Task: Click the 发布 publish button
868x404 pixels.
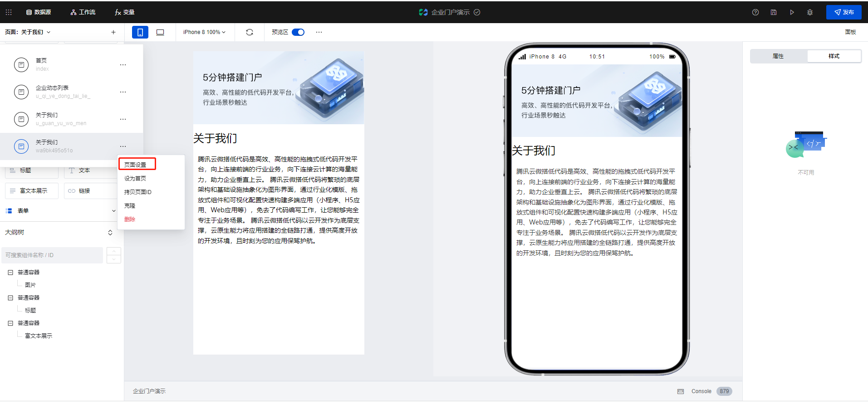Action: (x=843, y=12)
